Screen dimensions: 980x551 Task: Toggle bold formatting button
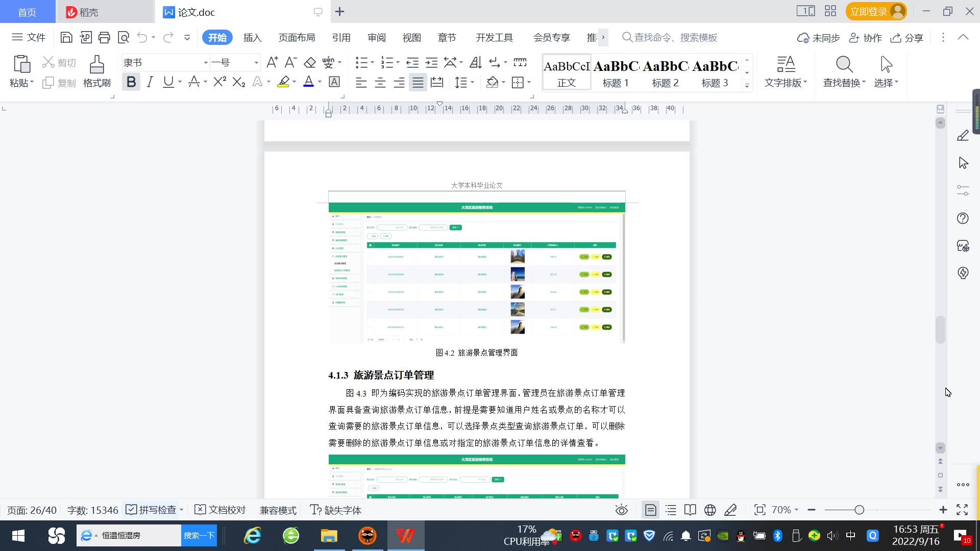pos(131,82)
